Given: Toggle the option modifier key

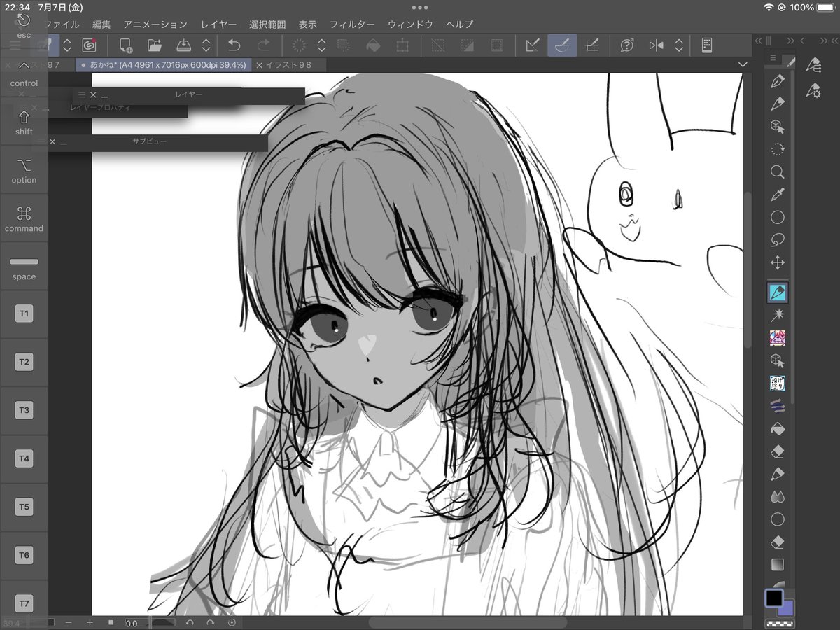Looking at the screenshot, I should click(24, 170).
